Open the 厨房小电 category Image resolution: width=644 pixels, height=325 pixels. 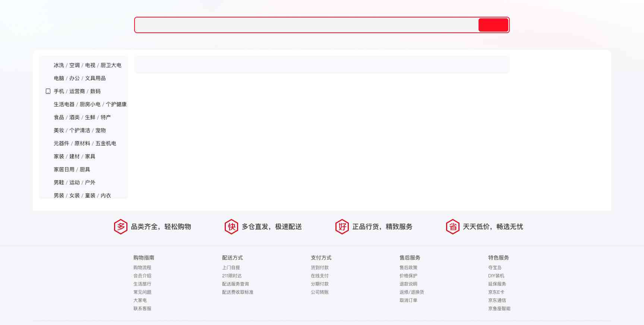coord(90,104)
